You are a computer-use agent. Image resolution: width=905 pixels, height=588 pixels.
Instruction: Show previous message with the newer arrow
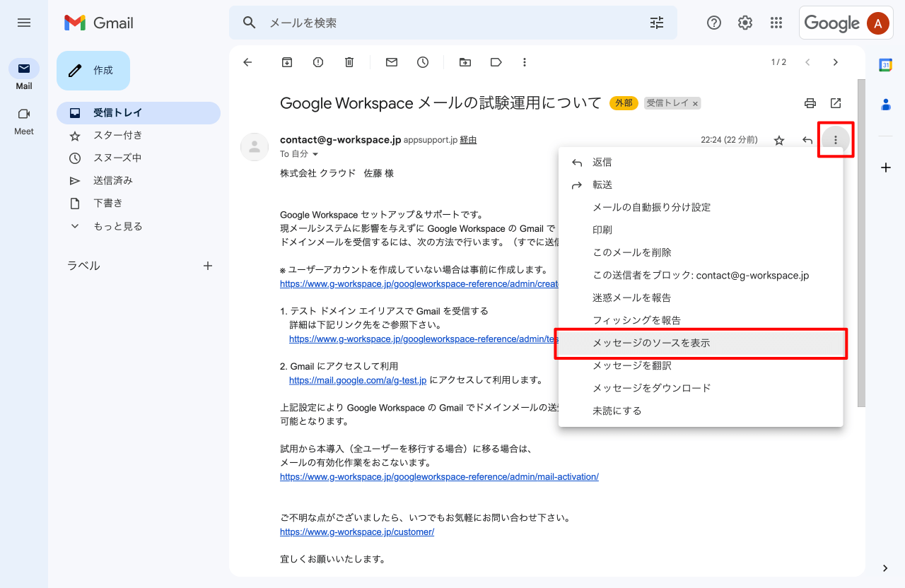(x=807, y=62)
